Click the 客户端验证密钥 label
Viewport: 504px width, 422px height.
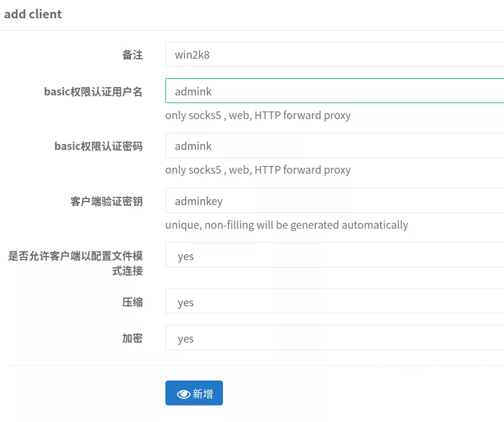[x=106, y=202]
